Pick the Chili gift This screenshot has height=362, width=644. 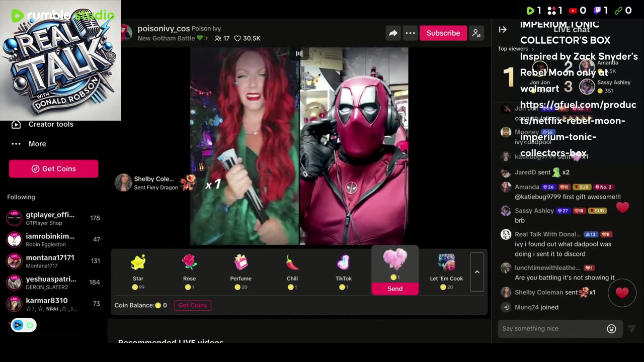coord(292,272)
